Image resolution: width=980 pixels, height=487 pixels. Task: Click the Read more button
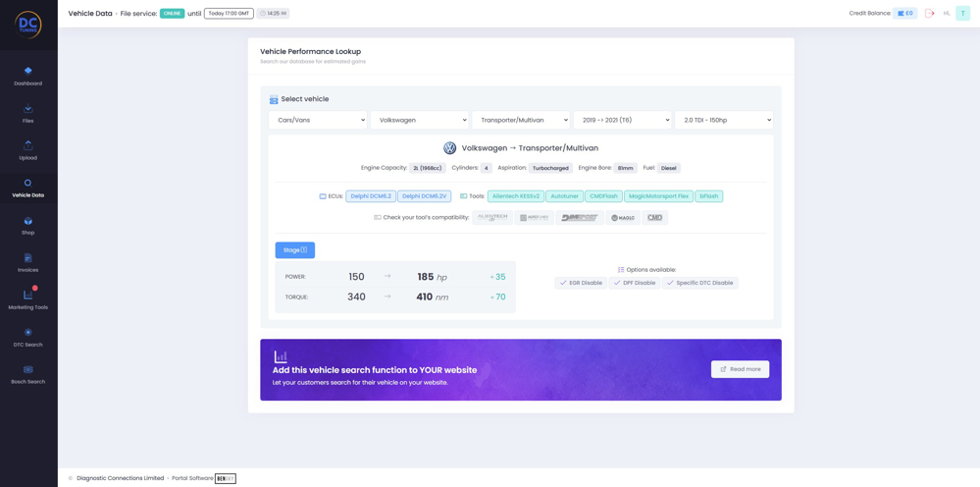740,369
